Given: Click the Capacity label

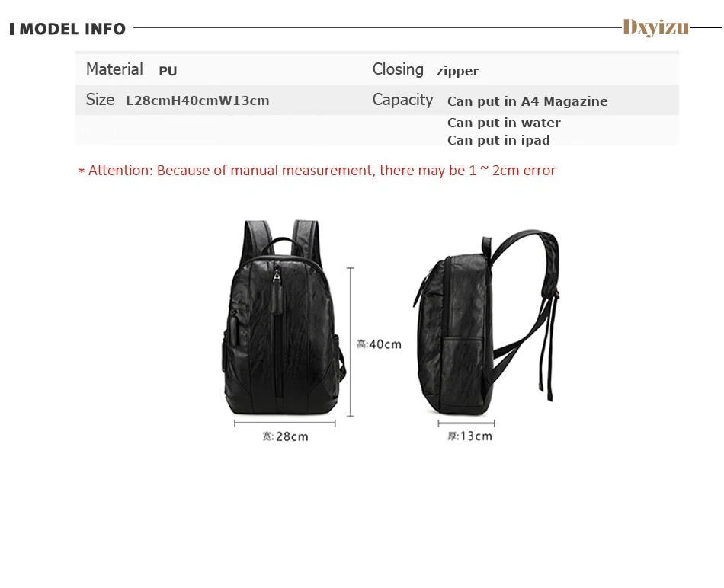Looking at the screenshot, I should (x=402, y=100).
